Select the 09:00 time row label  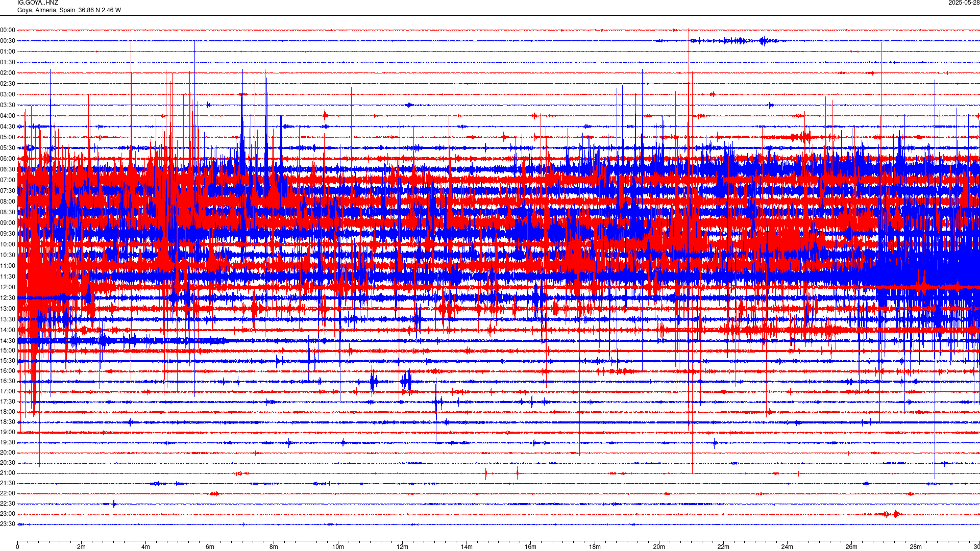click(x=8, y=223)
